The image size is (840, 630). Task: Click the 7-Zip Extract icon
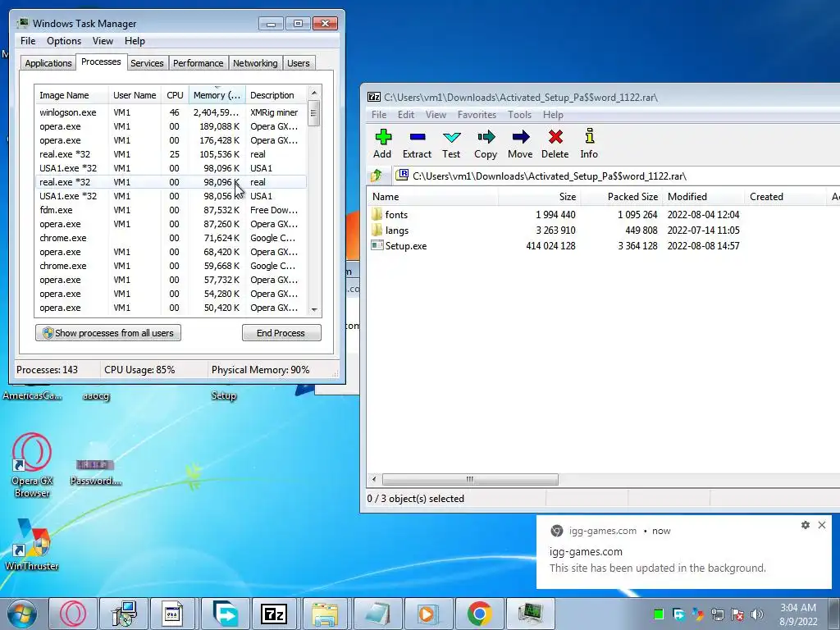[417, 137]
